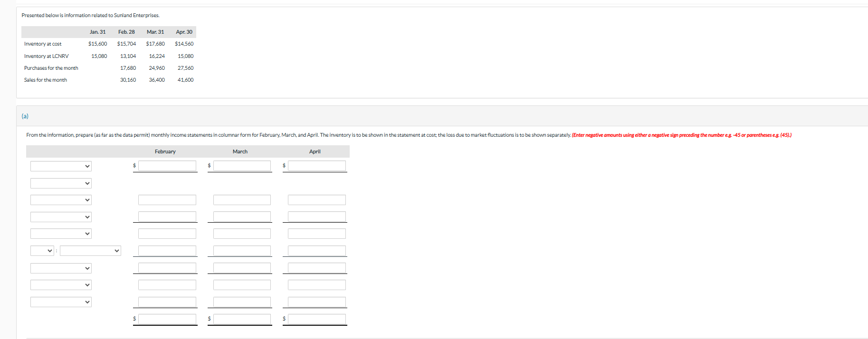
Task: Click fourth row April amount field
Action: 317,217
